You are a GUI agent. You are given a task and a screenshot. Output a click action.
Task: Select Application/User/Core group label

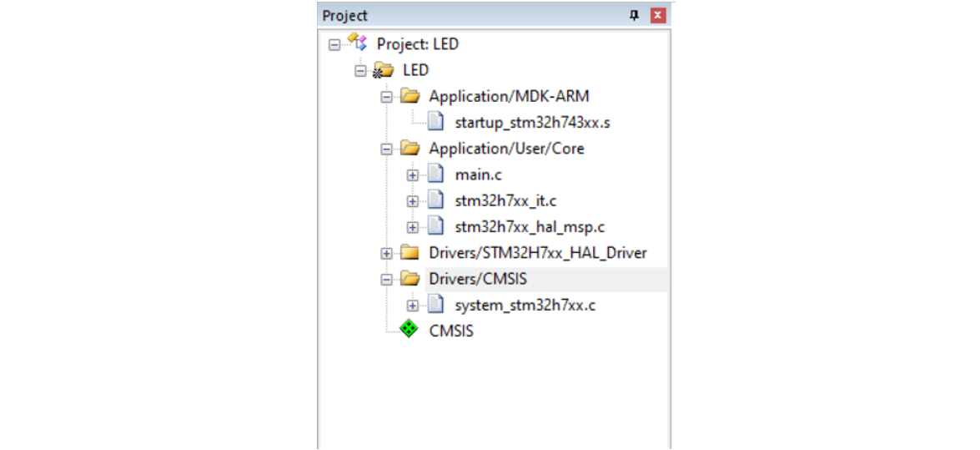pos(507,149)
